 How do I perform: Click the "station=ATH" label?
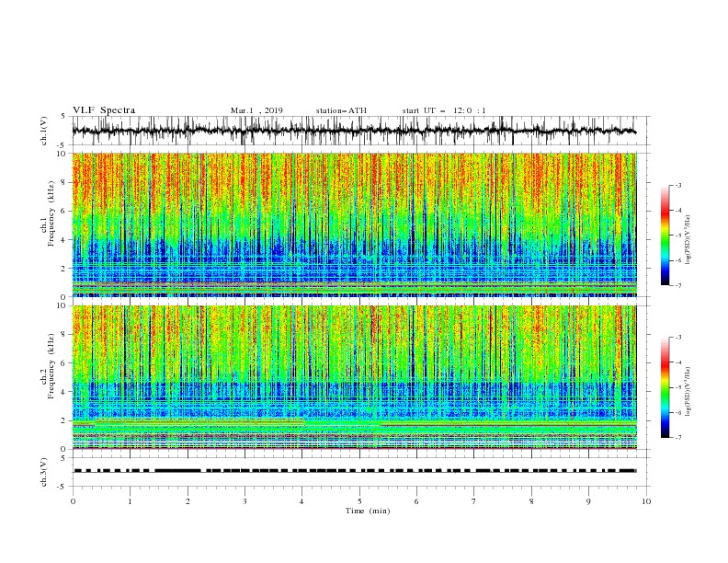(x=341, y=110)
